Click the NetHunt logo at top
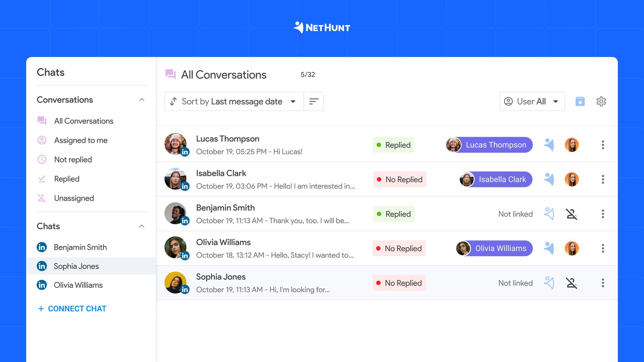The width and height of the screenshot is (644, 362). coord(322,28)
